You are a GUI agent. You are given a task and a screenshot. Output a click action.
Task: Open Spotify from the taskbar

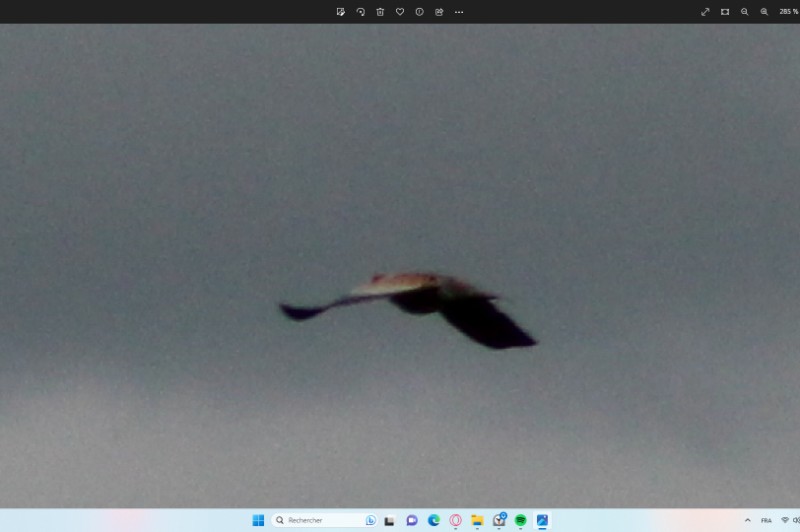520,520
